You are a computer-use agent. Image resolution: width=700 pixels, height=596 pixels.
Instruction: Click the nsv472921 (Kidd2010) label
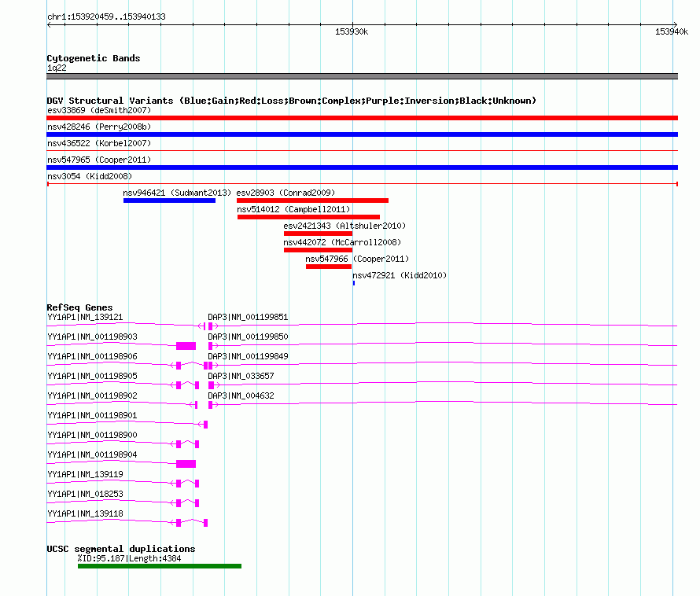[400, 275]
